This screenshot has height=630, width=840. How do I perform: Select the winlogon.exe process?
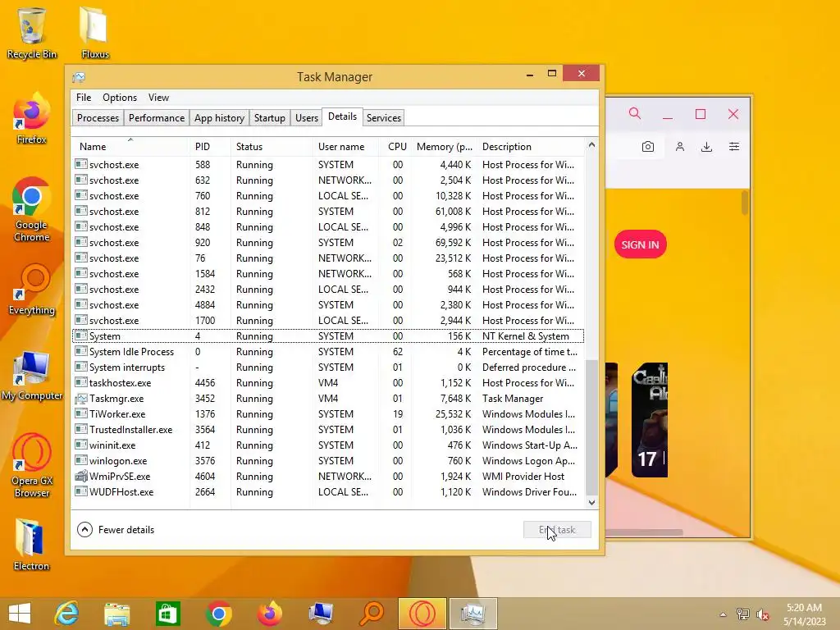point(328,461)
